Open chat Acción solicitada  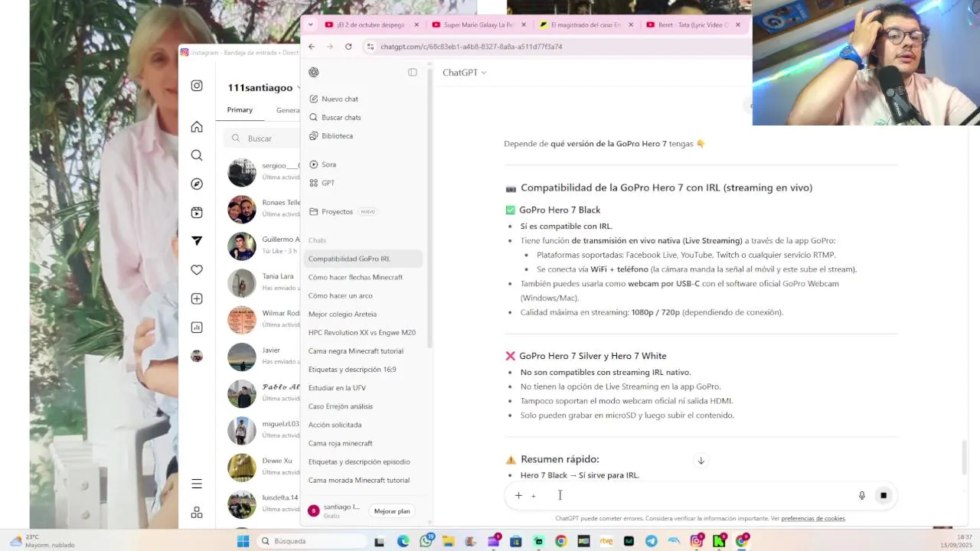(x=364, y=425)
